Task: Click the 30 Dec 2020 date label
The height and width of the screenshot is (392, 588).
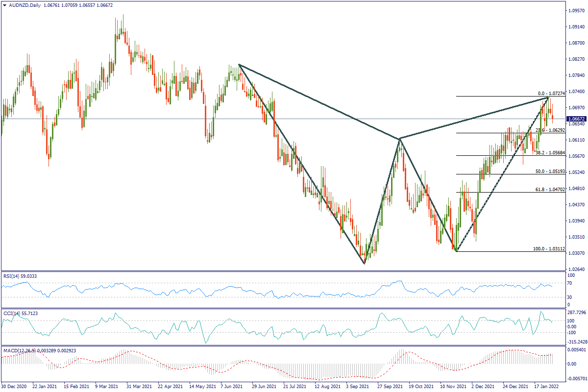Action: (14, 387)
